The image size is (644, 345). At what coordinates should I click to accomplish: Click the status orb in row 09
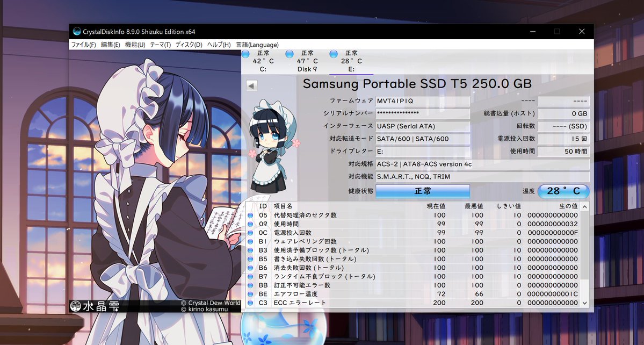(250, 224)
